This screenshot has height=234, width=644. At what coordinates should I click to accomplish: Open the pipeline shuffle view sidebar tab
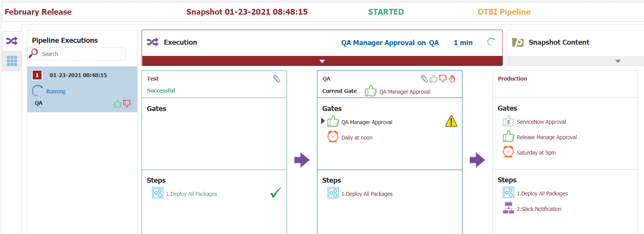12,41
